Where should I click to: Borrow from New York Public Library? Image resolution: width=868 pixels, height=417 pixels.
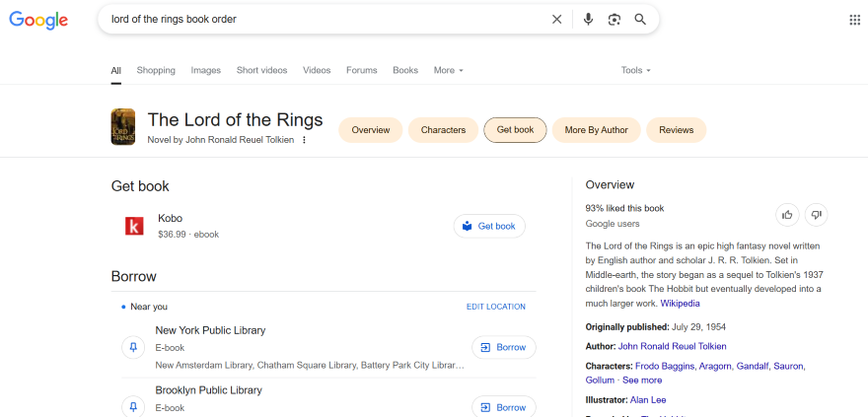pos(504,347)
